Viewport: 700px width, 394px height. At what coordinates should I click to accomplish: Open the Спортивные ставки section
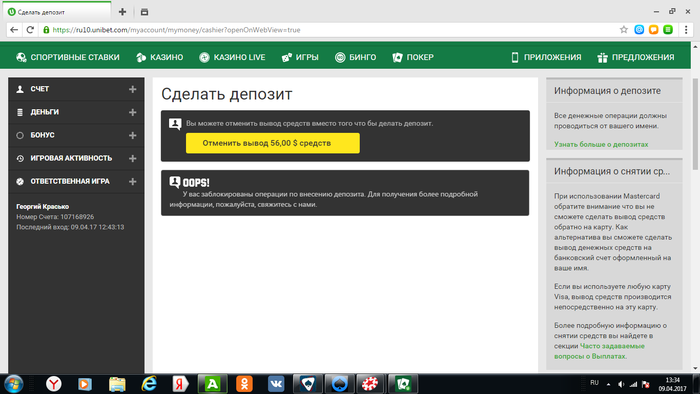[x=68, y=57]
